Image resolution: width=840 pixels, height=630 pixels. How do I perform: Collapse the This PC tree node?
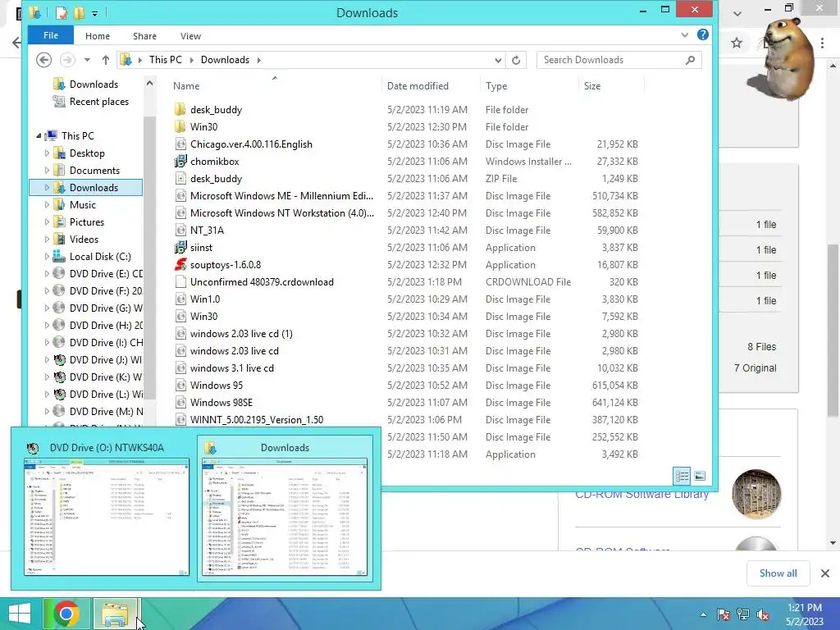(x=39, y=136)
